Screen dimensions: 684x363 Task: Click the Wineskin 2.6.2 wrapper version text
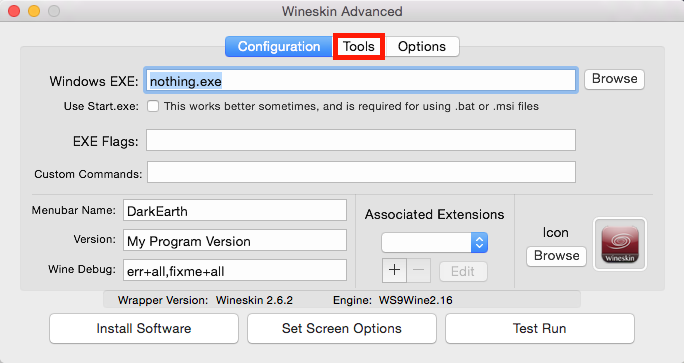coord(254,300)
